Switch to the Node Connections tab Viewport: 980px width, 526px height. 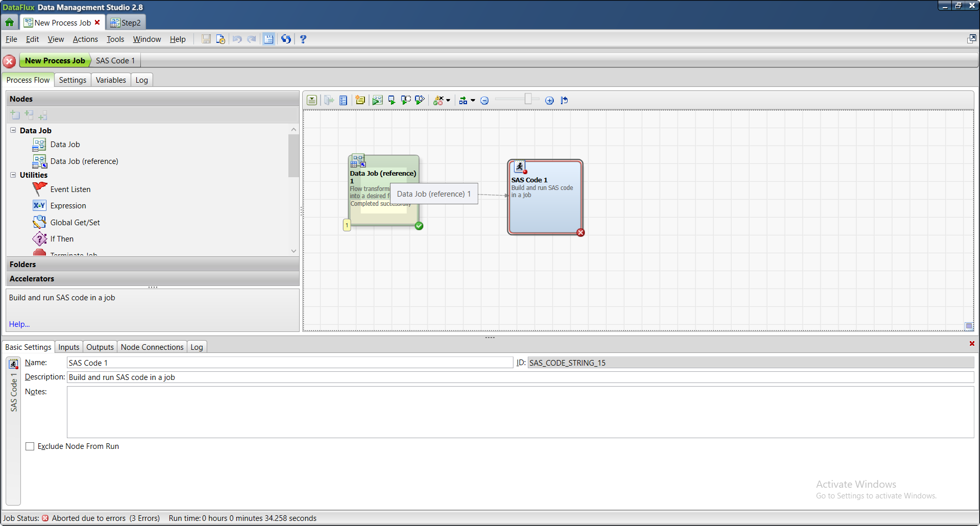click(152, 347)
